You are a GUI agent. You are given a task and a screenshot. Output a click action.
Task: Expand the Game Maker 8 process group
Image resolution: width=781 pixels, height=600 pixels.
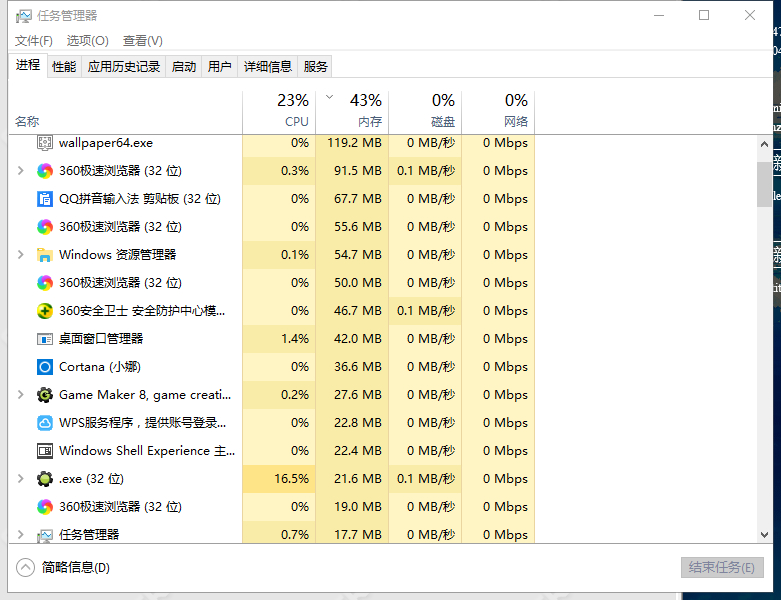[x=20, y=395]
